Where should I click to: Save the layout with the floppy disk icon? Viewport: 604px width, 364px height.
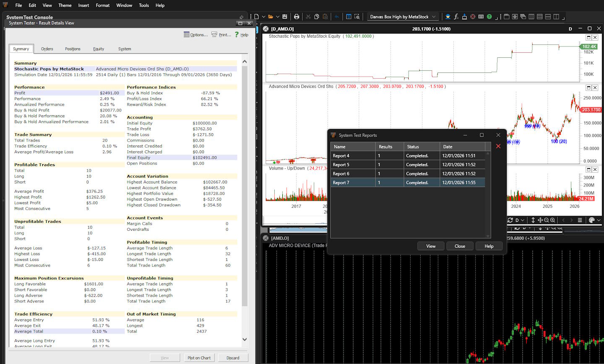pos(285,16)
